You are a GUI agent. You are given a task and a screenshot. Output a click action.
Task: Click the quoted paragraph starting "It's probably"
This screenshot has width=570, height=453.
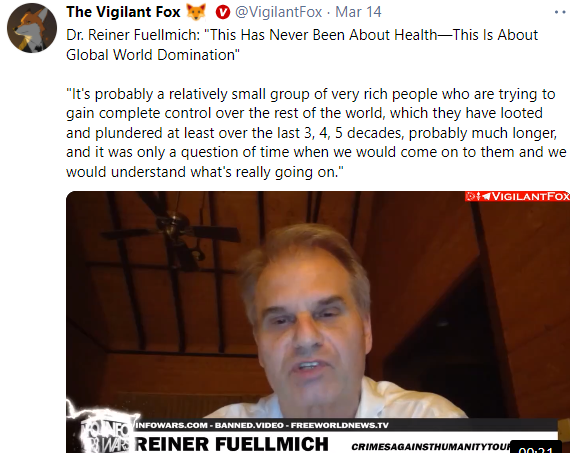coord(316,133)
